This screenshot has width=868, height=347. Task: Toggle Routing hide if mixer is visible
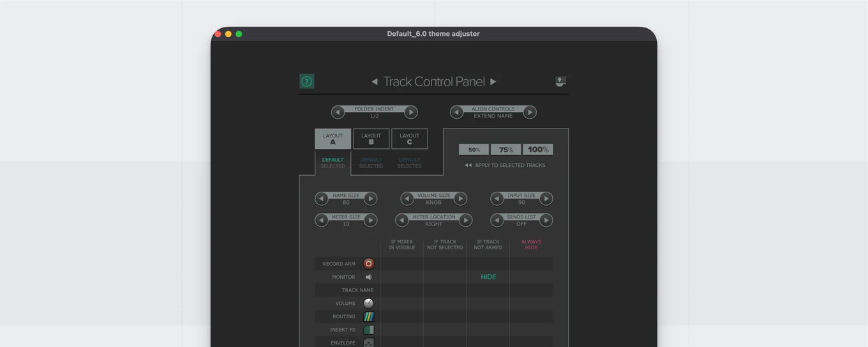pyautogui.click(x=401, y=316)
